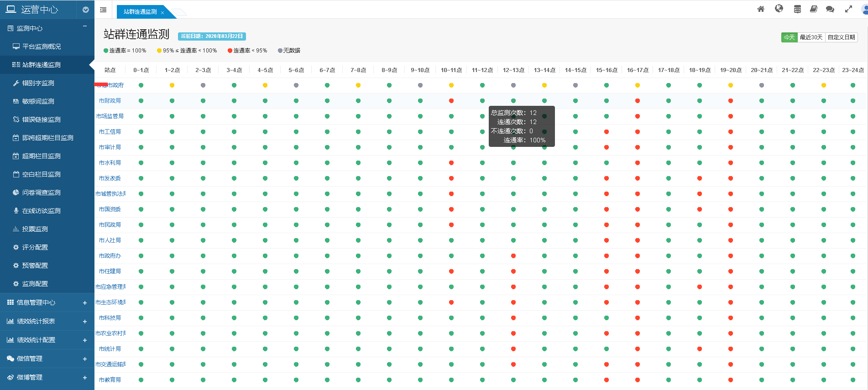Viewport: 868px width, 390px height.
Task: Click the home icon in top toolbar
Action: (x=761, y=9)
